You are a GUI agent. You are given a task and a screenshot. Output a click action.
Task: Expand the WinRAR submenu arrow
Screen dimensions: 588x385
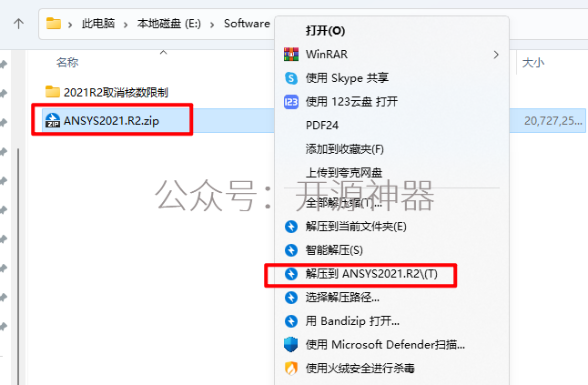[496, 55]
